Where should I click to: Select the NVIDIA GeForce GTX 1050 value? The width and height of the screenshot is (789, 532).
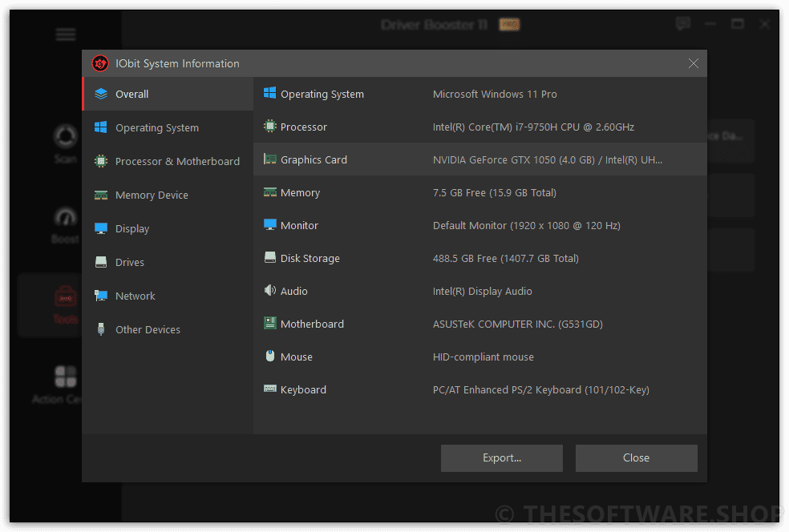point(548,160)
